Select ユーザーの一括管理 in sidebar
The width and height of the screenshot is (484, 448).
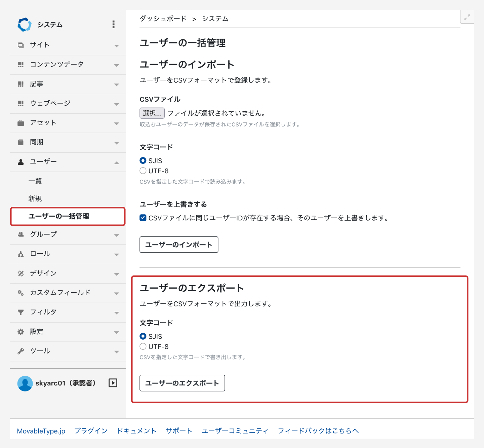(59, 216)
